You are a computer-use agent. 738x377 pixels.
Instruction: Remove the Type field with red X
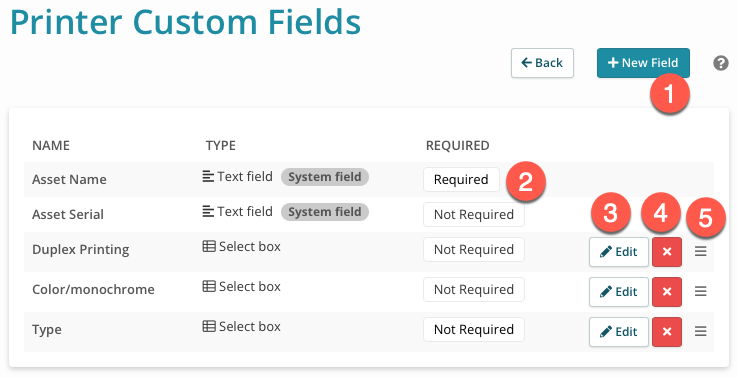(667, 332)
